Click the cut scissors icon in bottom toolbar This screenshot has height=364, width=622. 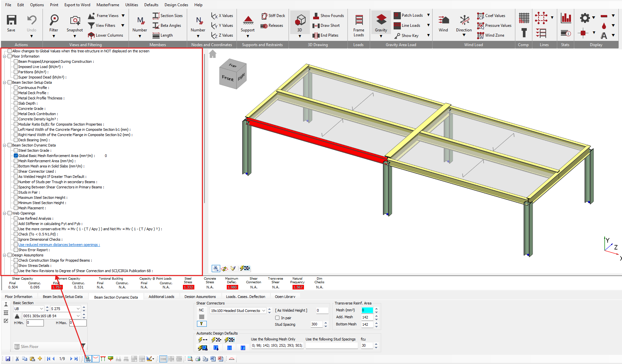17,359
